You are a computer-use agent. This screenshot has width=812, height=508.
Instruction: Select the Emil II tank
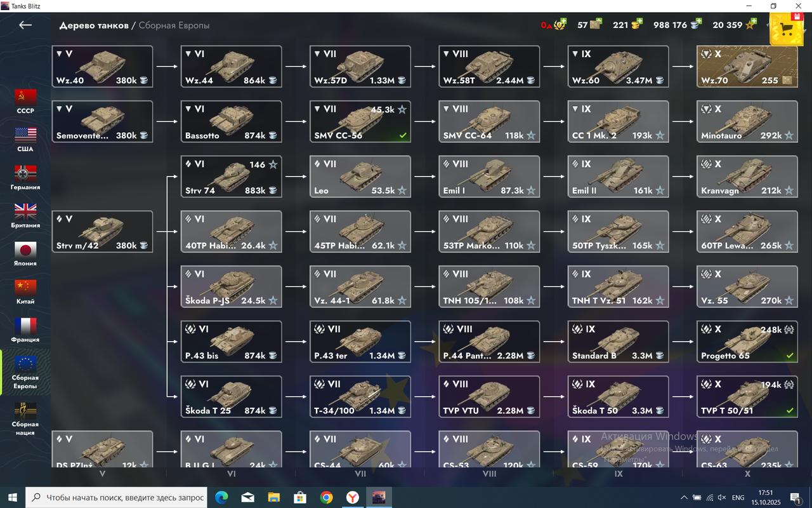click(619, 177)
